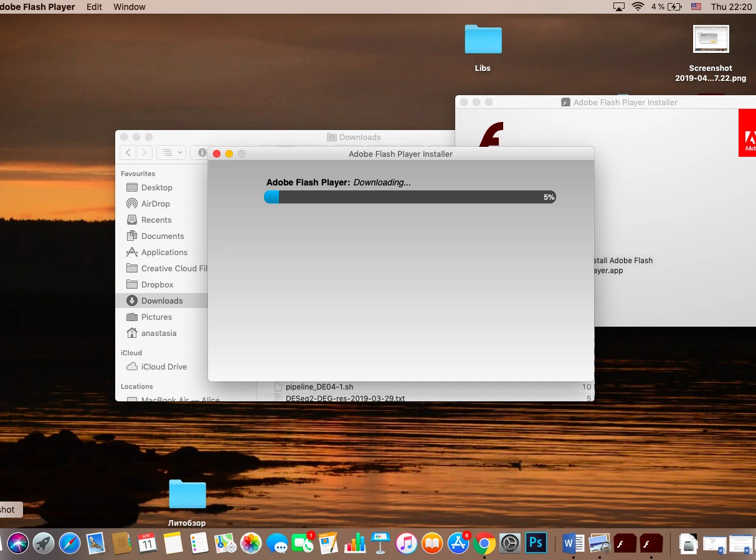Image resolution: width=756 pixels, height=560 pixels.
Task: Switch to Preview in the Dock
Action: pyautogui.click(x=599, y=543)
